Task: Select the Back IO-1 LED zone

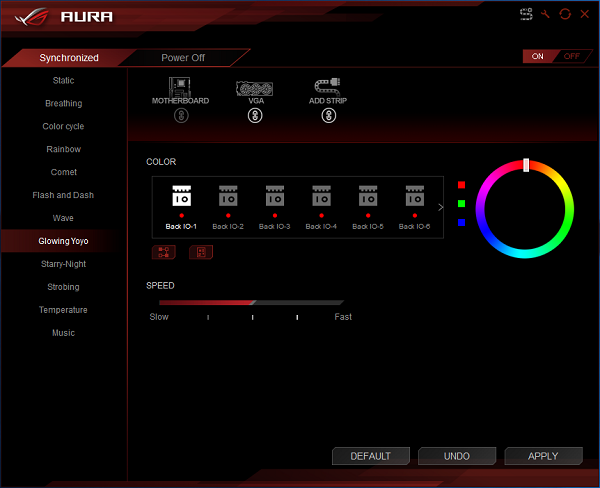Action: [181, 207]
